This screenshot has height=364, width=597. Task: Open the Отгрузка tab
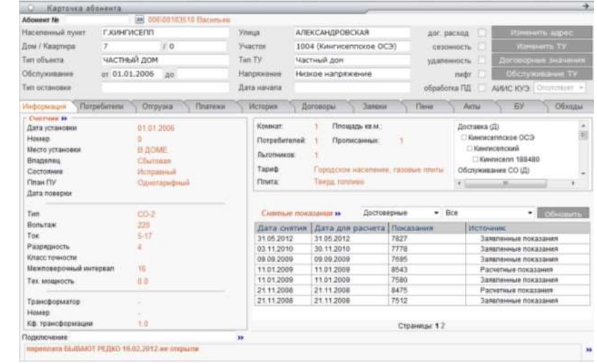tap(157, 107)
